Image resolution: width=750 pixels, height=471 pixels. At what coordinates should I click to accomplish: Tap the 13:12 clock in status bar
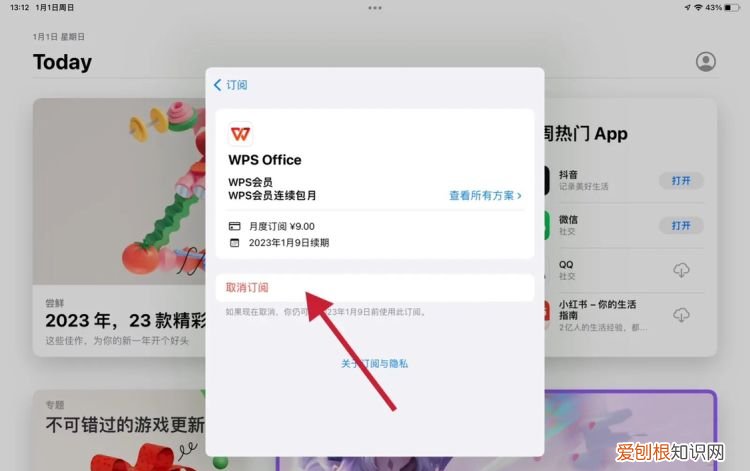pyautogui.click(x=20, y=8)
